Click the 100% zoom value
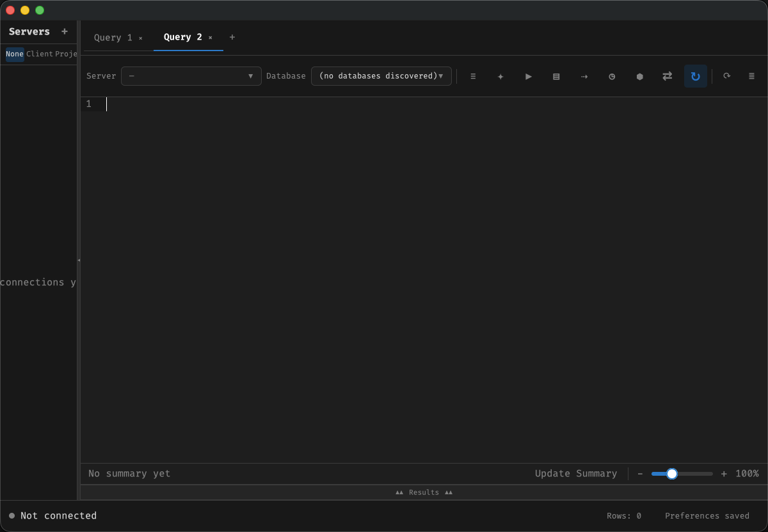 [747, 474]
